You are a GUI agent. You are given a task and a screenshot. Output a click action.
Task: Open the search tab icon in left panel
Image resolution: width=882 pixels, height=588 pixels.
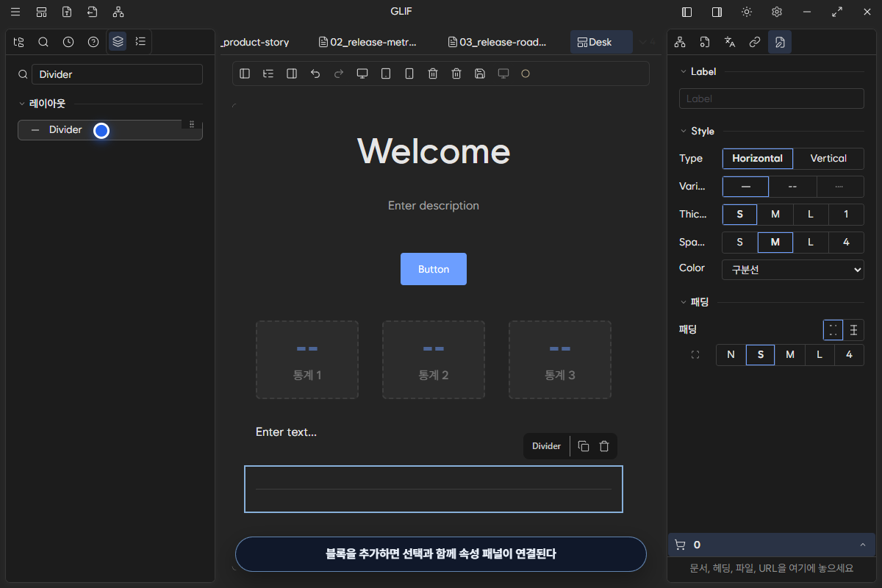pos(43,42)
